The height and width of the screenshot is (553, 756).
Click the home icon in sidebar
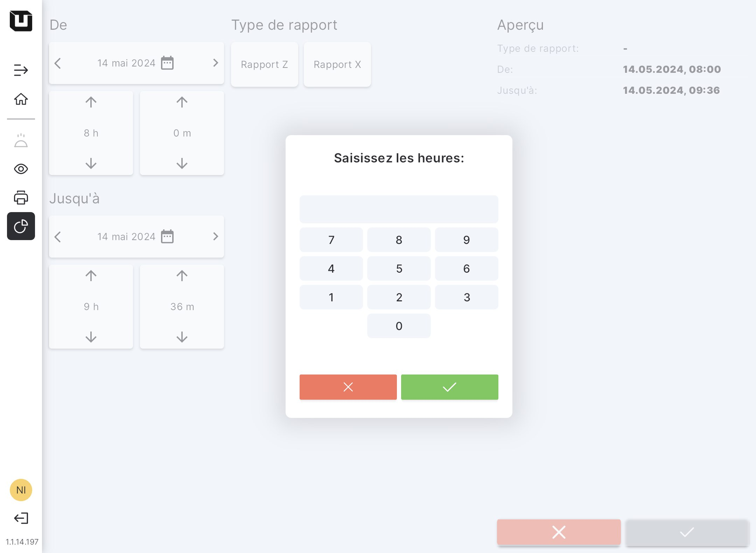point(21,99)
